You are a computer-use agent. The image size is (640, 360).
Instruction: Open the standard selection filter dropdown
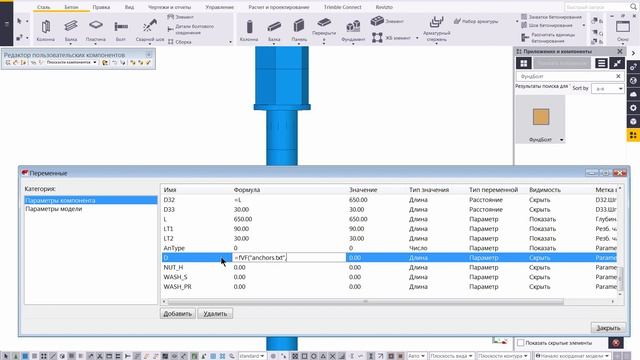[x=252, y=356]
